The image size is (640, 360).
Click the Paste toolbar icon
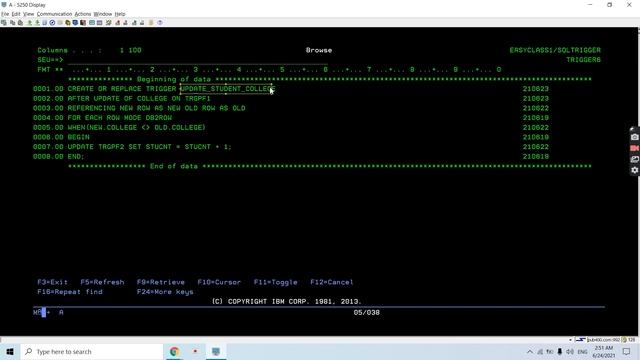pos(20,23)
